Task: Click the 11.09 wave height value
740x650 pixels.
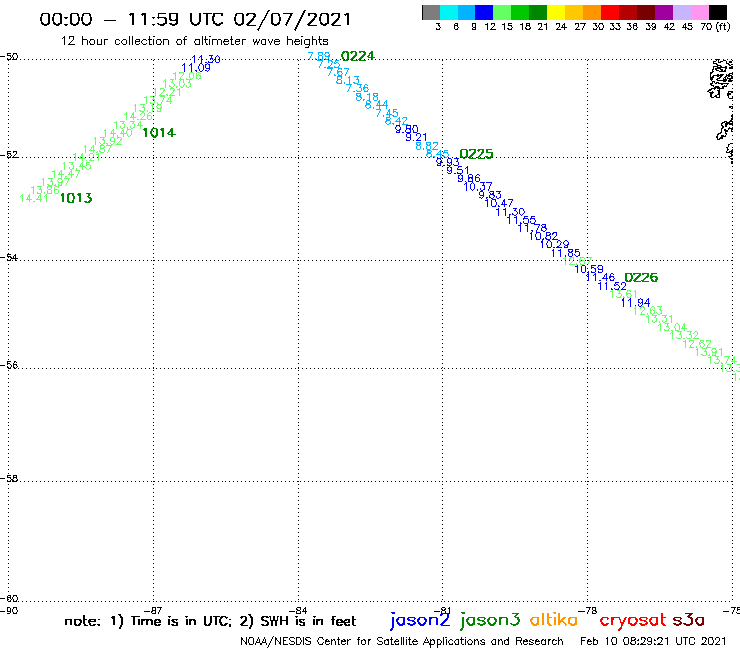Action: [196, 68]
